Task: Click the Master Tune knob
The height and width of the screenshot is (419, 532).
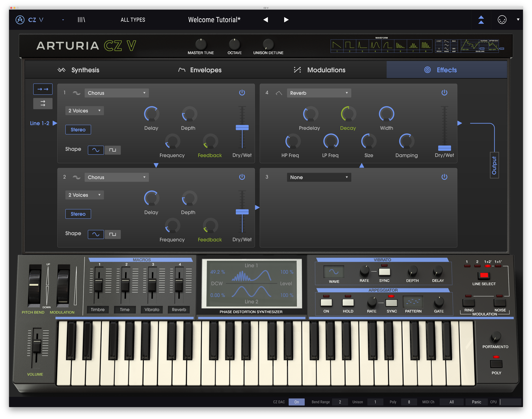Action: tap(201, 44)
